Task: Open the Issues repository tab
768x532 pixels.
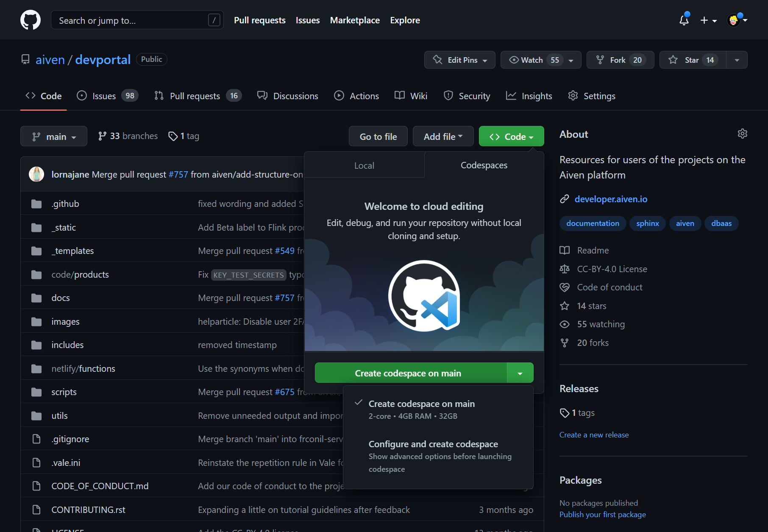Action: pos(107,96)
